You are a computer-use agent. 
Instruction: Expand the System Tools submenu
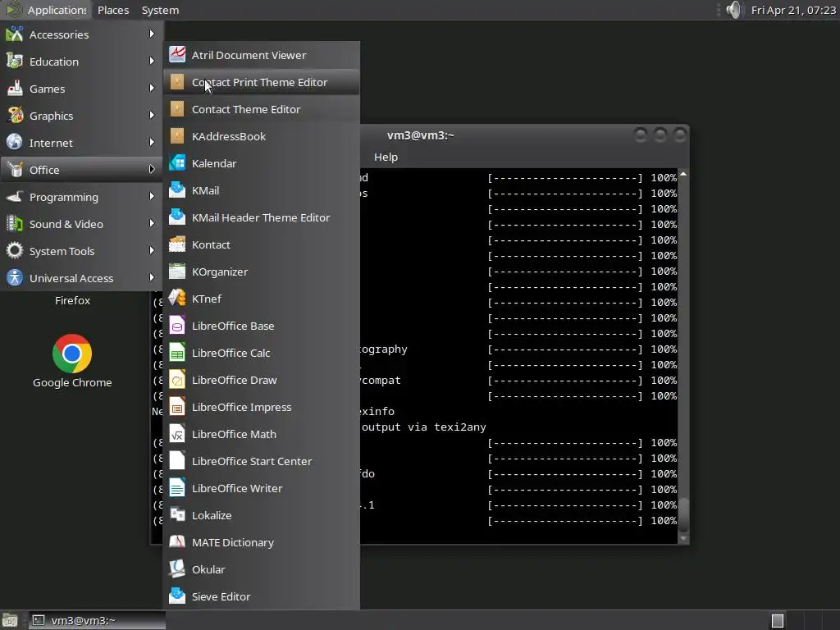[81, 251]
